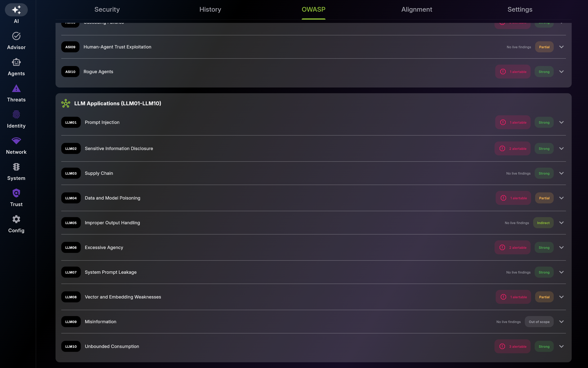588x368 pixels.
Task: Click Out of scope badge on Misinformation
Action: (x=539, y=322)
